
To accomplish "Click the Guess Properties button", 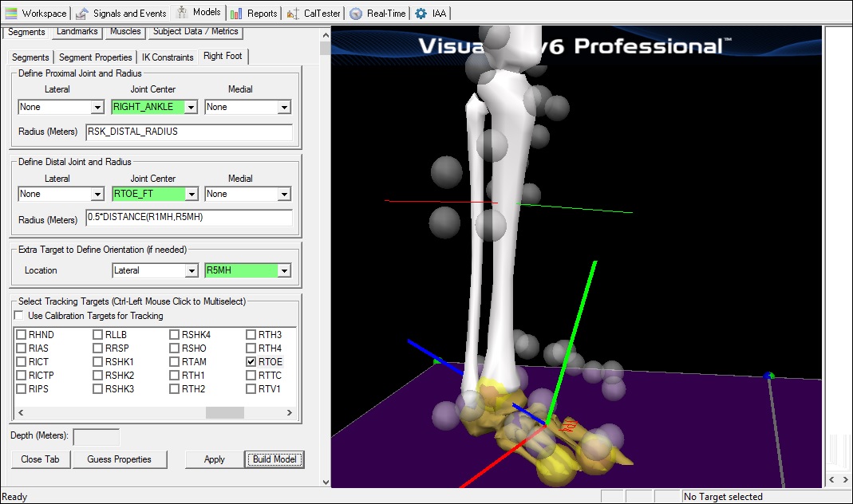I will tap(119, 459).
